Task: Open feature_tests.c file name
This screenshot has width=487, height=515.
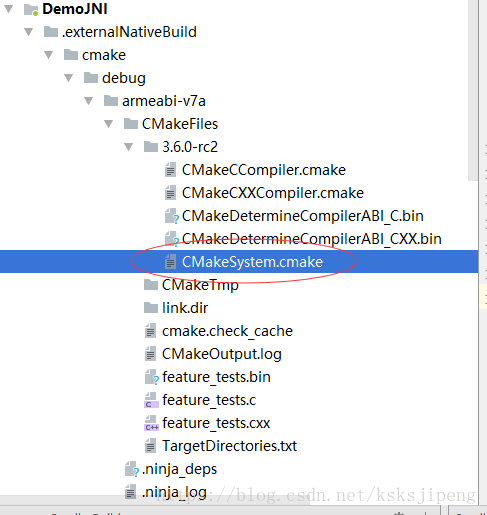Action: tap(209, 400)
